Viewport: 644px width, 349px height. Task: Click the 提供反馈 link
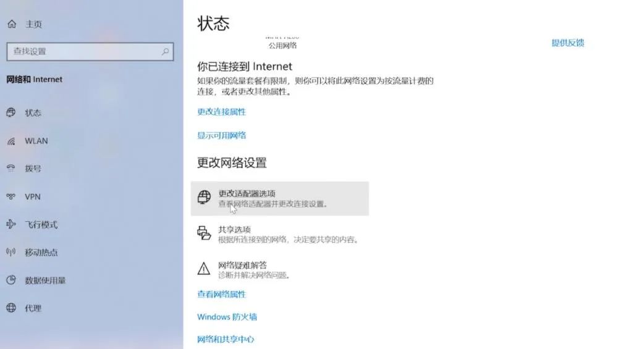pos(567,43)
